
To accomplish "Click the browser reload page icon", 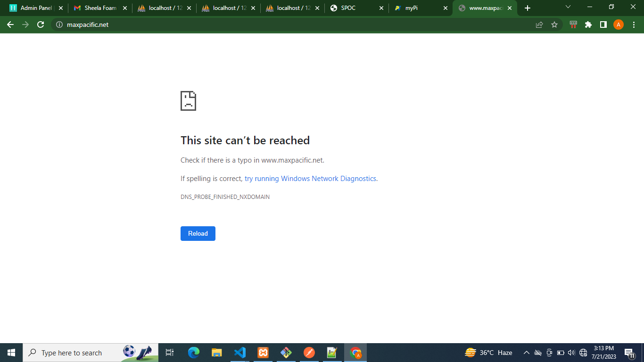I will point(41,25).
